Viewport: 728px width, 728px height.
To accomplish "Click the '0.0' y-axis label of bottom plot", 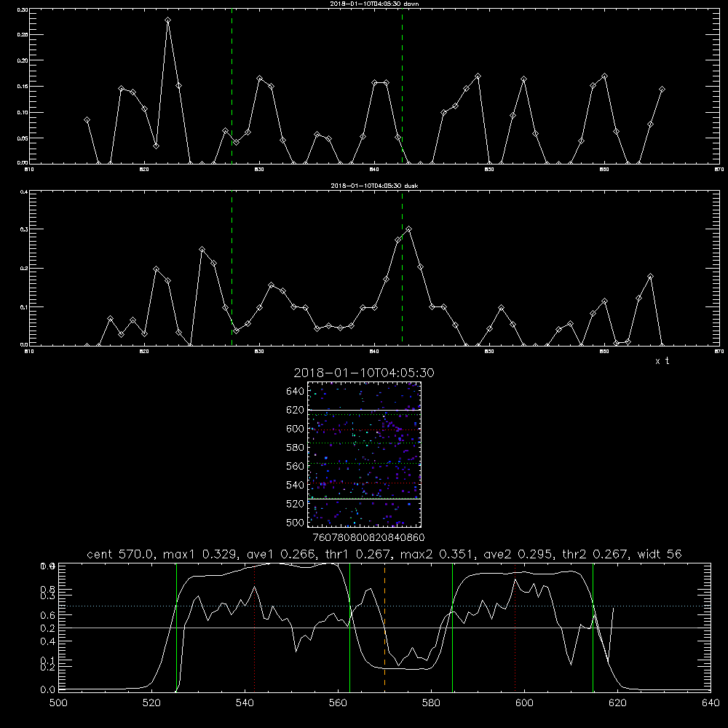I will tap(48, 689).
